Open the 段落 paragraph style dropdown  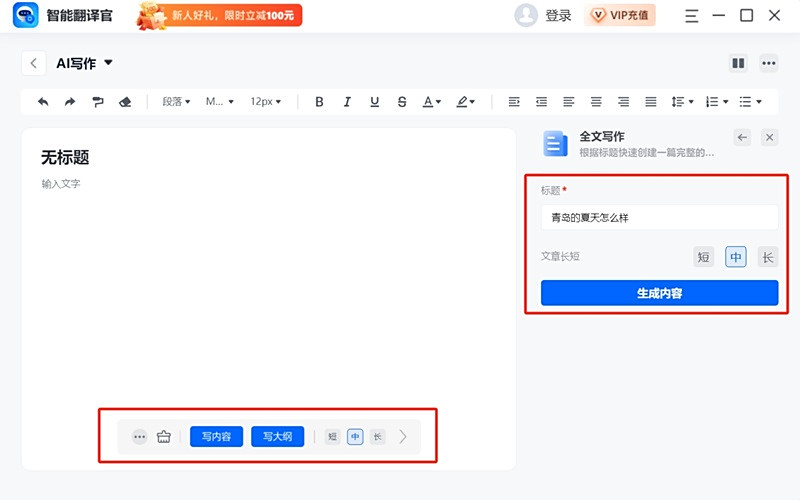coord(177,102)
